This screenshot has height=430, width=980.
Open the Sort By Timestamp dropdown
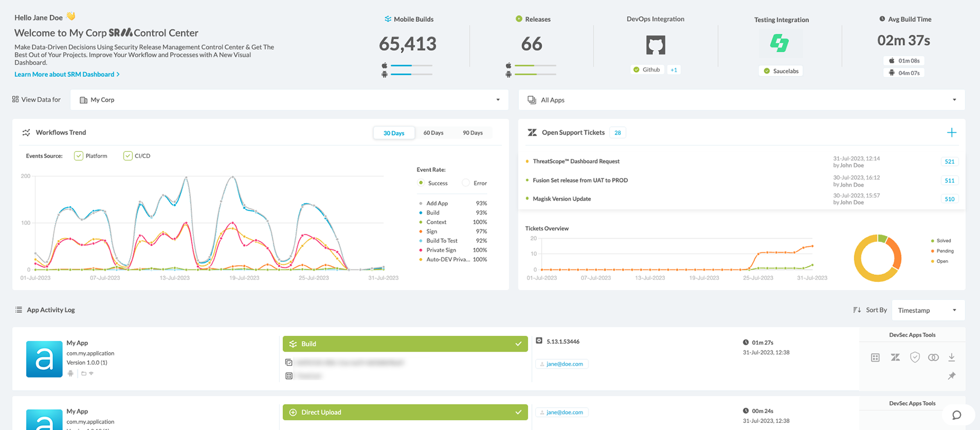pos(927,310)
